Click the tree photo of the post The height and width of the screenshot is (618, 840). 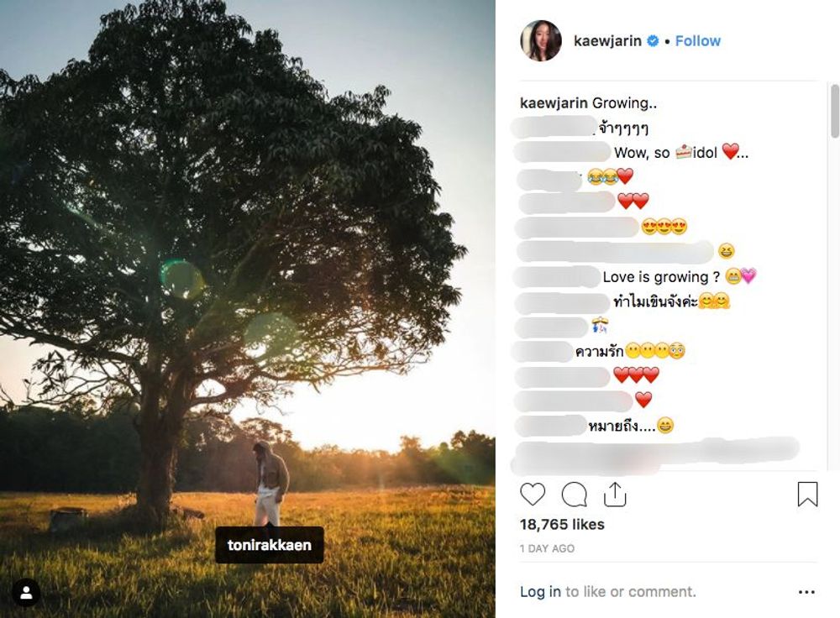tap(248, 309)
